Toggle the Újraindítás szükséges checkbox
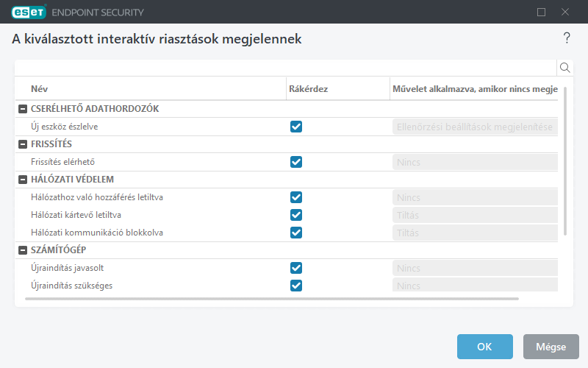 point(296,286)
